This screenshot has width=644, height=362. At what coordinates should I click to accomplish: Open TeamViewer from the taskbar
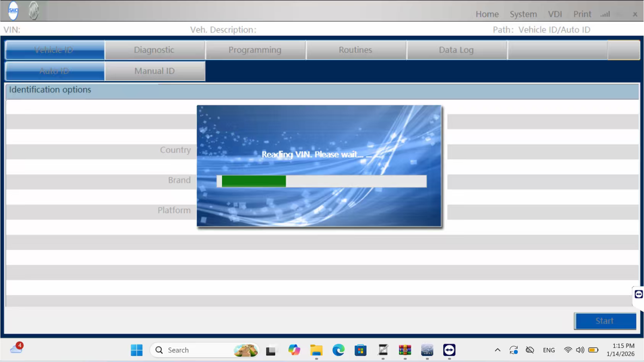449,350
